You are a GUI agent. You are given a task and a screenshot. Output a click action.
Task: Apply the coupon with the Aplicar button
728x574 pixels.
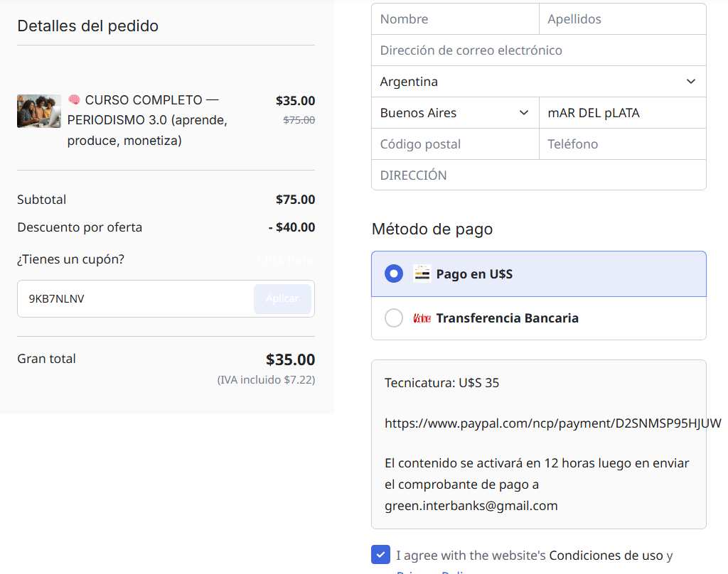[282, 298]
